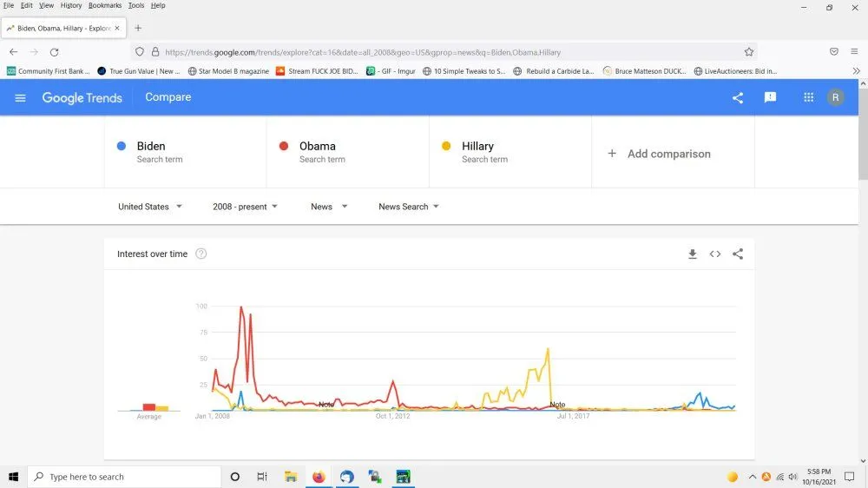Open the History menu

[x=71, y=5]
